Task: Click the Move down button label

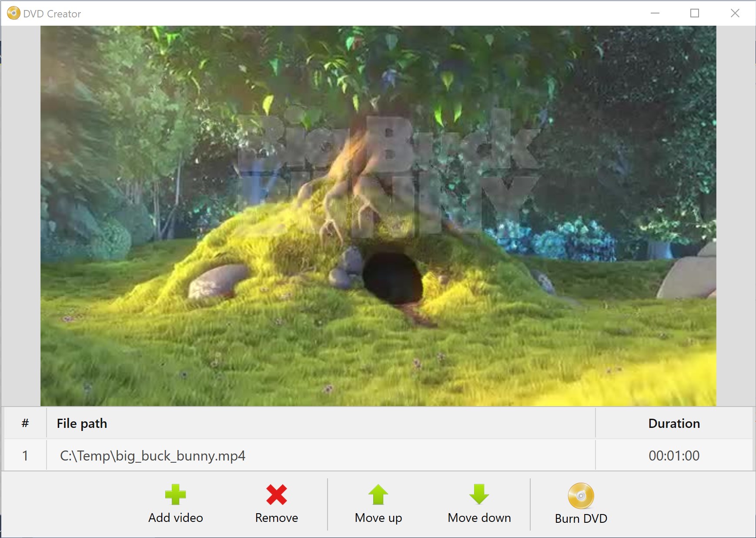Action: click(479, 518)
